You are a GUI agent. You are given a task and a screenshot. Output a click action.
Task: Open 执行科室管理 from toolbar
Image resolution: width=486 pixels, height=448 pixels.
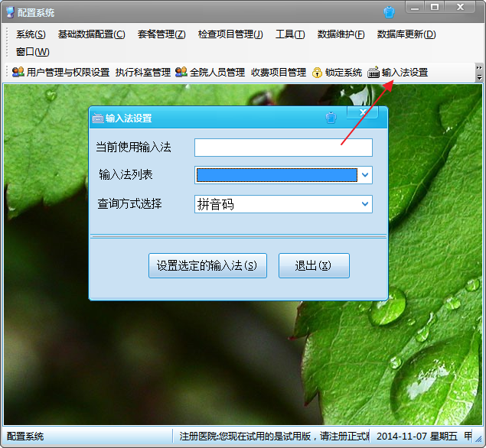(143, 73)
